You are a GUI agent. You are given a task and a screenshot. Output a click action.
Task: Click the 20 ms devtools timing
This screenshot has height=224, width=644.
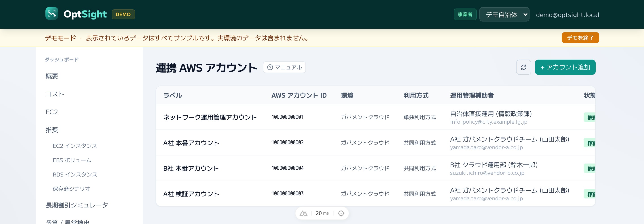coord(322,213)
